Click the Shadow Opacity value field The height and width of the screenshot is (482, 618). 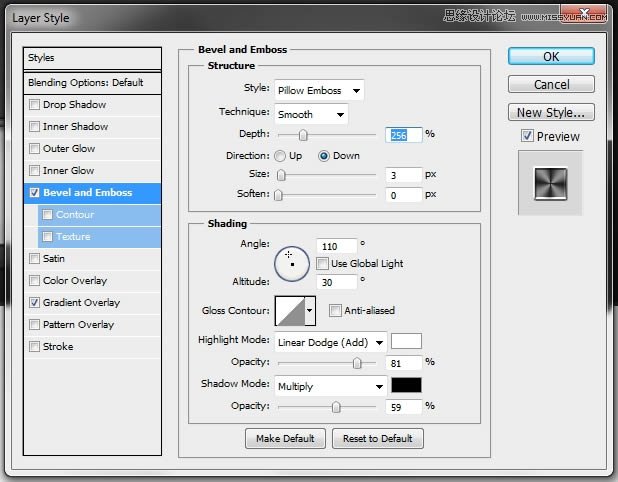point(404,407)
